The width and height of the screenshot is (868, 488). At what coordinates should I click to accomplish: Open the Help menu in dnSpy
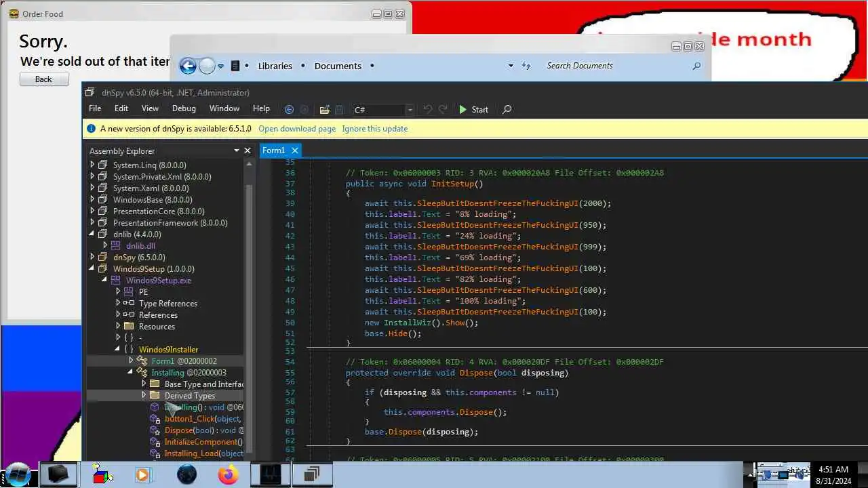pyautogui.click(x=261, y=108)
